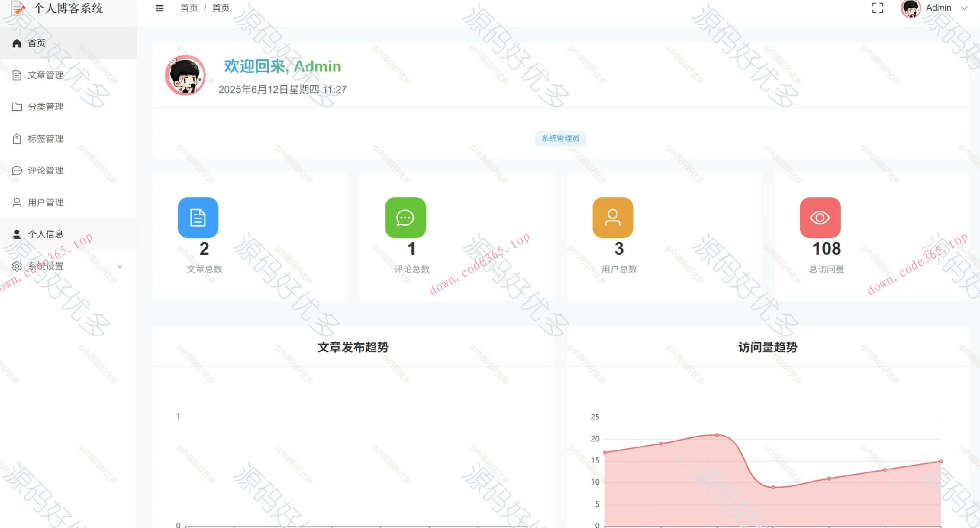Viewport: 980px width, 528px height.
Task: Click the blog system logo icon
Action: tap(18, 8)
